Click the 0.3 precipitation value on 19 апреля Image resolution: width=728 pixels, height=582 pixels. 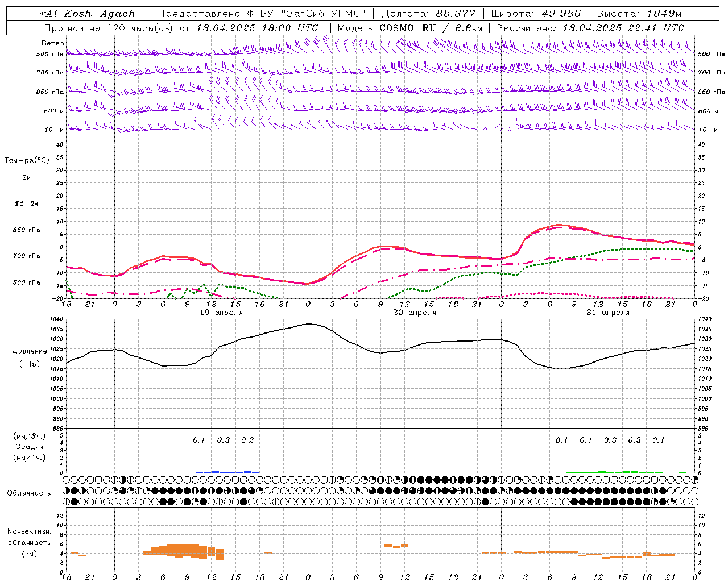point(224,440)
